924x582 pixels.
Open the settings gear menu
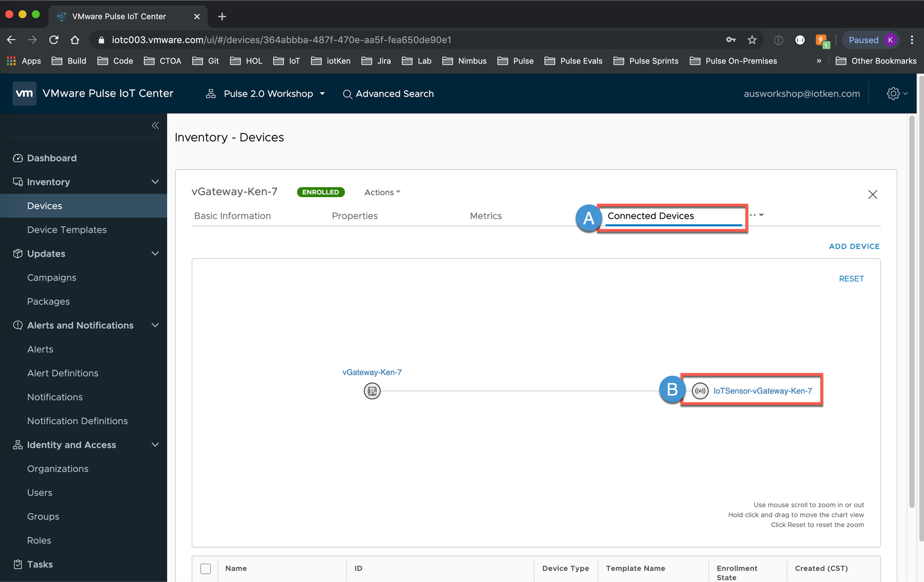[x=897, y=94]
